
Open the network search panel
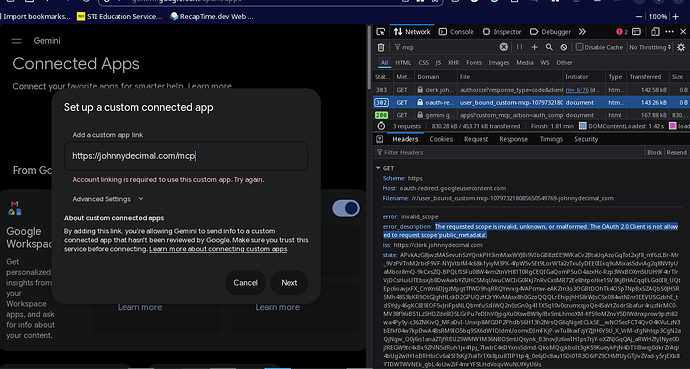[x=549, y=47]
